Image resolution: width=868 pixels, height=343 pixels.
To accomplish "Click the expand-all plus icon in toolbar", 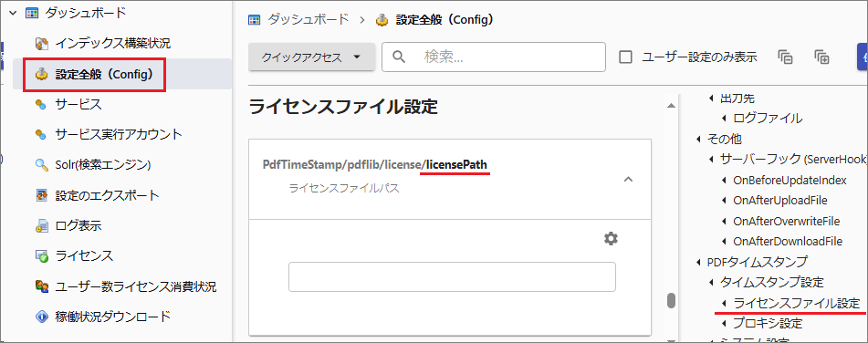I will [x=821, y=57].
